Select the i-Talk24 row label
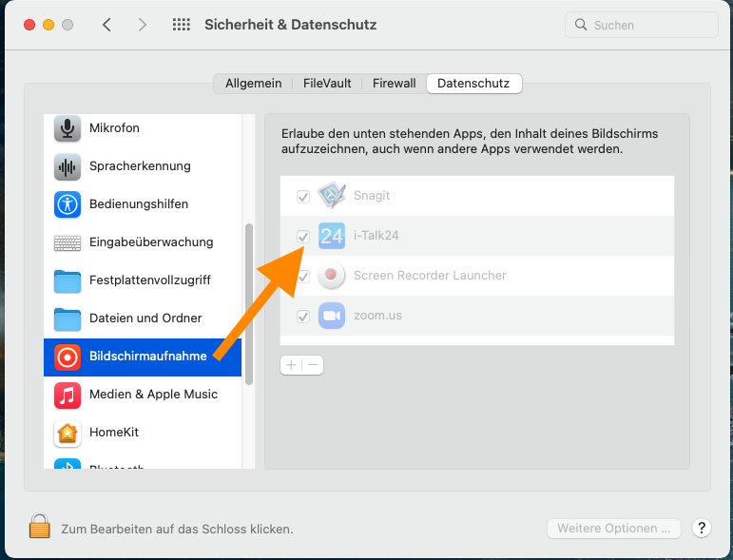Image resolution: width=733 pixels, height=560 pixels. (376, 236)
